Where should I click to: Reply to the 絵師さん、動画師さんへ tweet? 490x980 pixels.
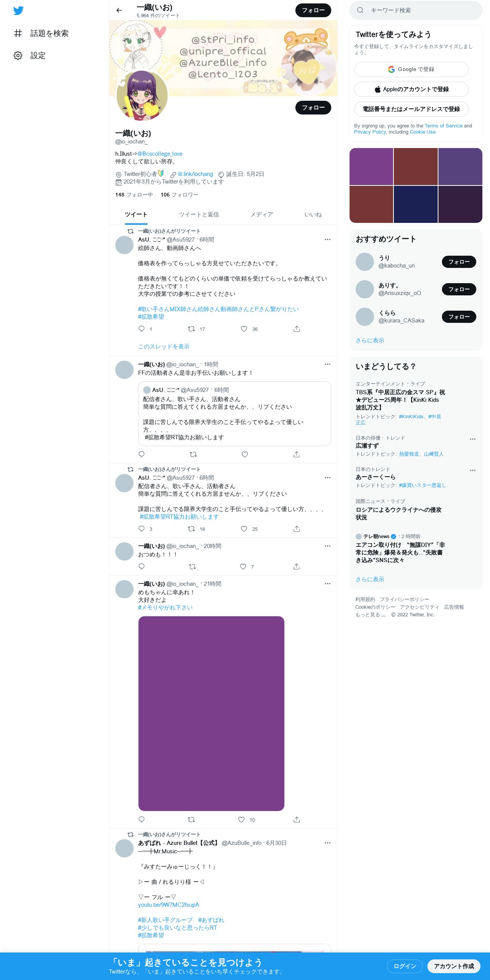142,329
